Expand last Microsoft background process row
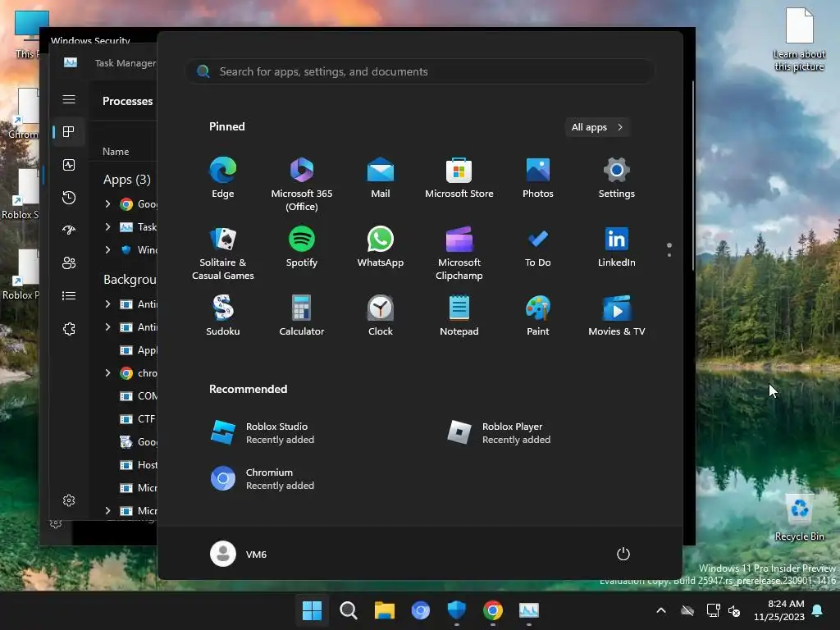Screen dimensions: 840x630 click(107, 510)
